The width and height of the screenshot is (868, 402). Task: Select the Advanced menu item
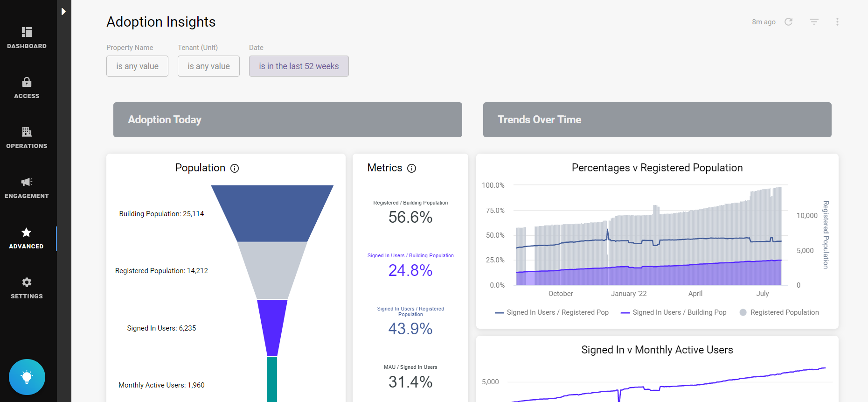27,238
